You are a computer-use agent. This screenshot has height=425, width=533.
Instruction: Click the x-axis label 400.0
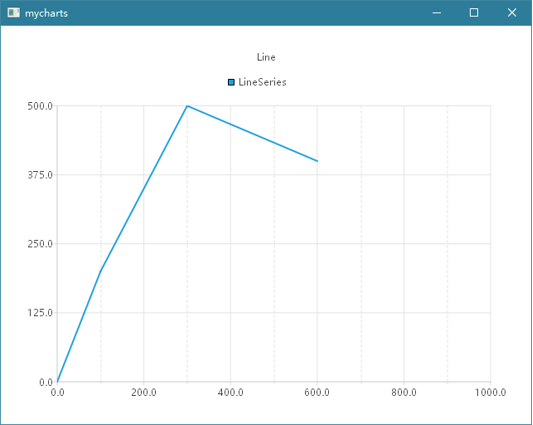point(230,392)
